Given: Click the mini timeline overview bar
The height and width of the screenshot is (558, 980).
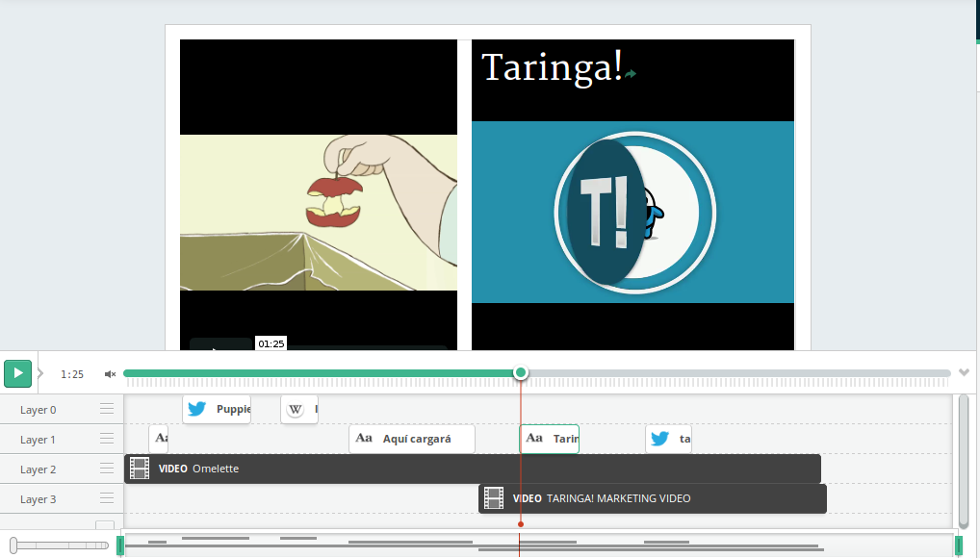Looking at the screenshot, I should (539, 545).
